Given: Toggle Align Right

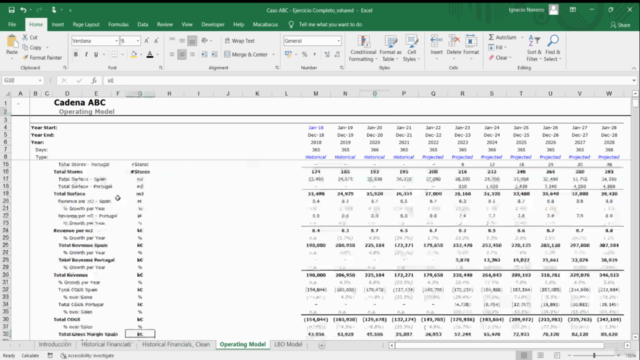Looking at the screenshot, I should (x=192, y=54).
